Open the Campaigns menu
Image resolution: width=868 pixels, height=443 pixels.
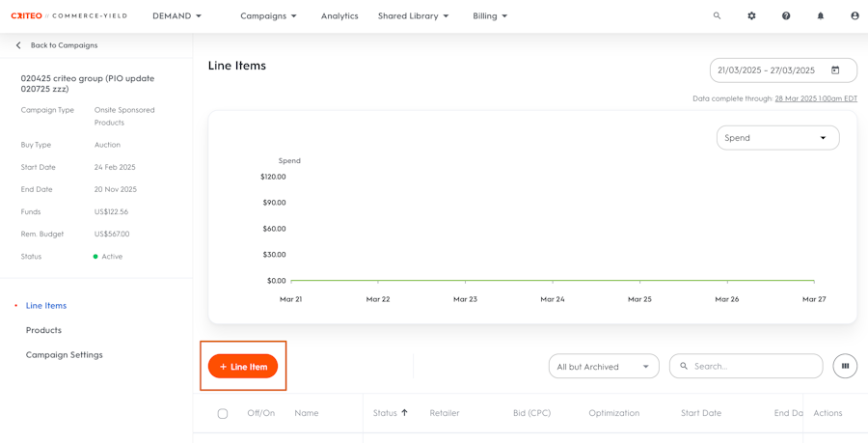coord(268,16)
